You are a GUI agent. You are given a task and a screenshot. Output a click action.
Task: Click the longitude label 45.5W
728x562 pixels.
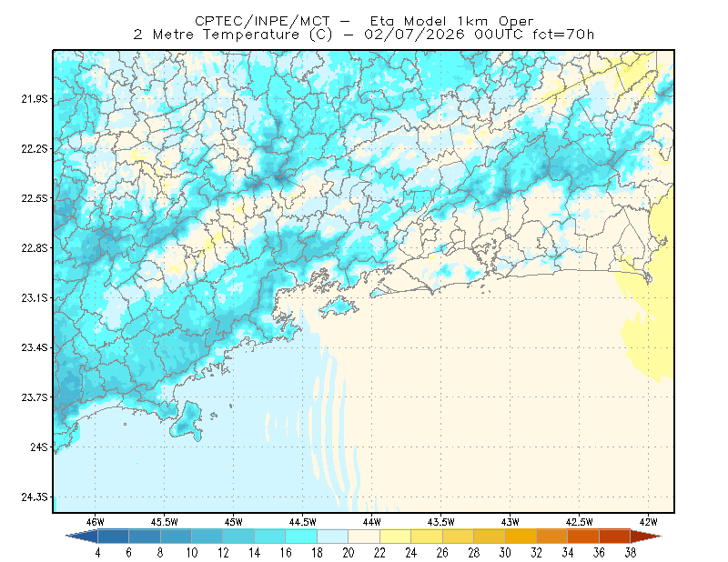165,522
